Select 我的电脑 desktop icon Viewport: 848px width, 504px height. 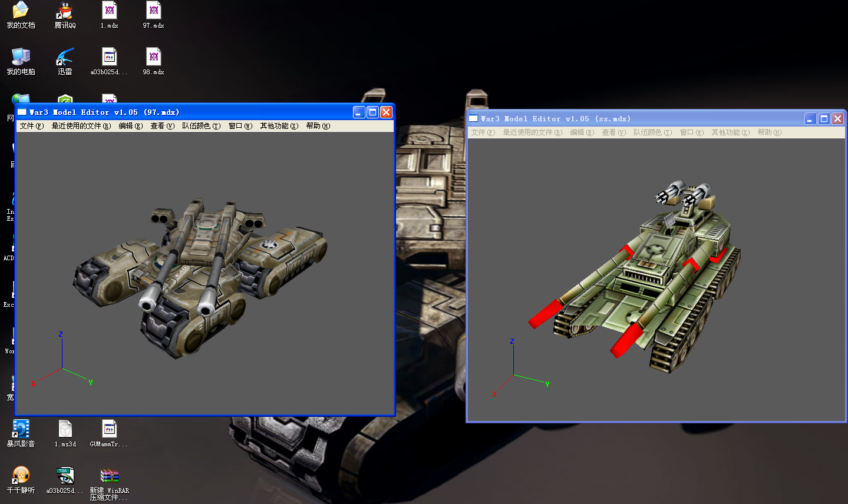point(21,61)
